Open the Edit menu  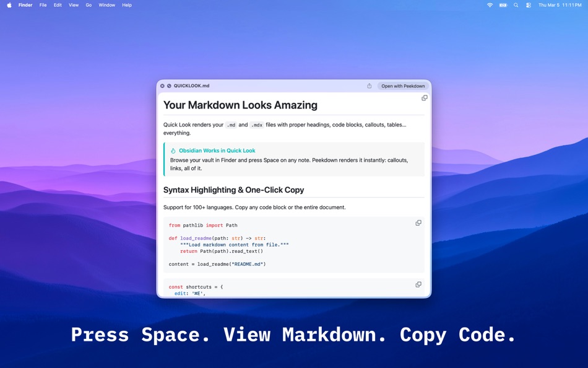pyautogui.click(x=58, y=5)
